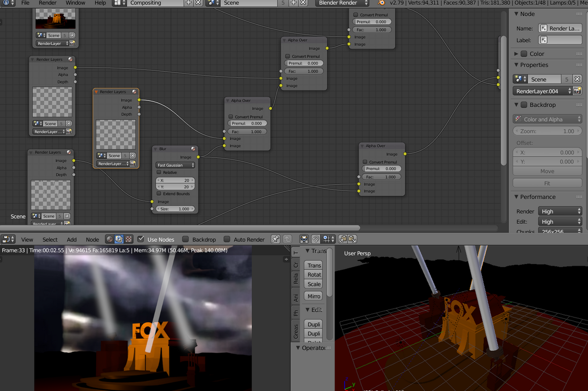
Task: Delete the Compositing screen layout
Action: pyautogui.click(x=198, y=3)
